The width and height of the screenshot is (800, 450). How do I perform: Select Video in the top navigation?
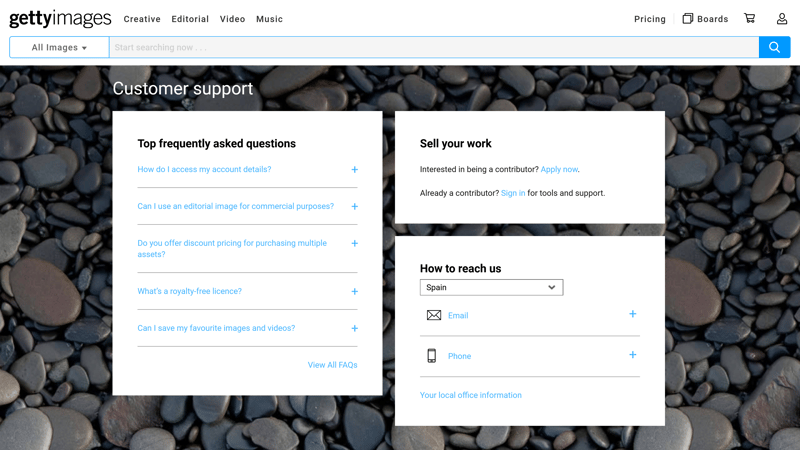[x=232, y=19]
